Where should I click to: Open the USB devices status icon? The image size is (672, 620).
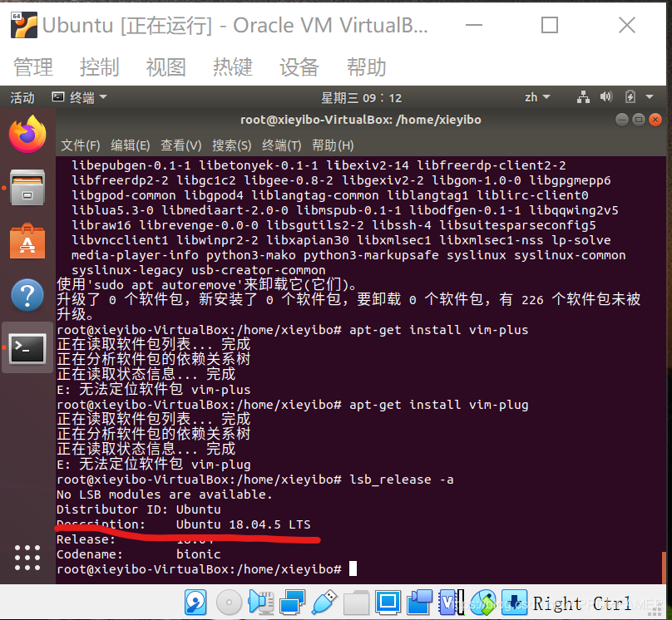tap(324, 602)
